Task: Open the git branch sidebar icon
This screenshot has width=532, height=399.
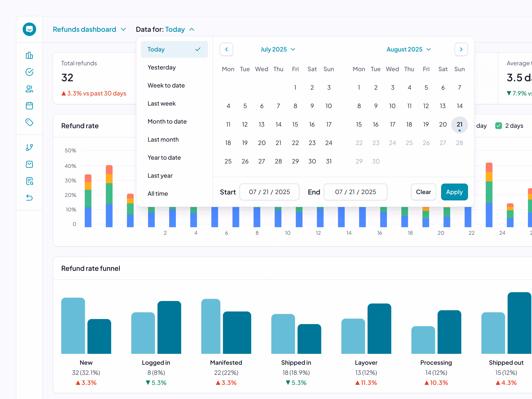Action: pyautogui.click(x=29, y=147)
